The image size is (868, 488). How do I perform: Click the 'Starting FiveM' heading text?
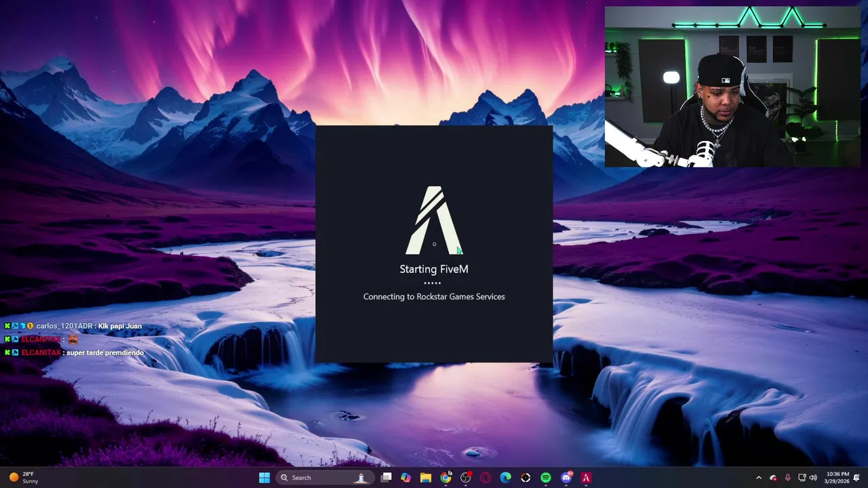434,269
